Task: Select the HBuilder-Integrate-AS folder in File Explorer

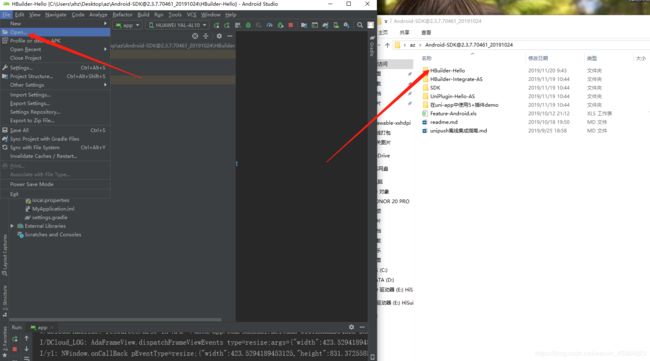Action: 456,79
